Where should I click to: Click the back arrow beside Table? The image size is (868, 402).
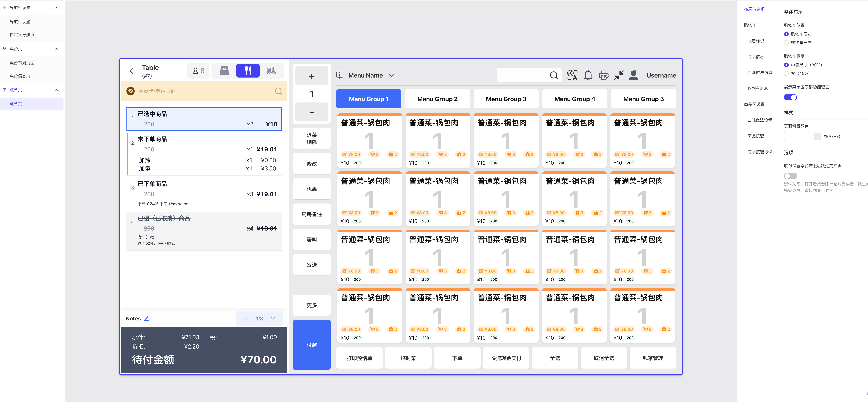[x=132, y=71]
